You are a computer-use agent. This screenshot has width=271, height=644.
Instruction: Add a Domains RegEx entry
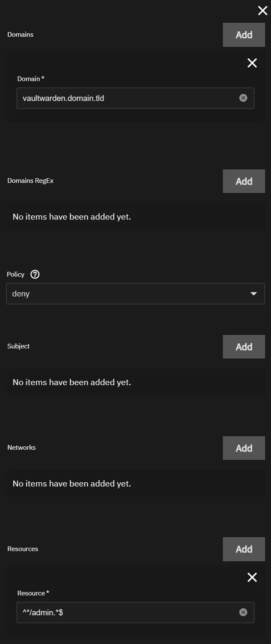point(244,182)
